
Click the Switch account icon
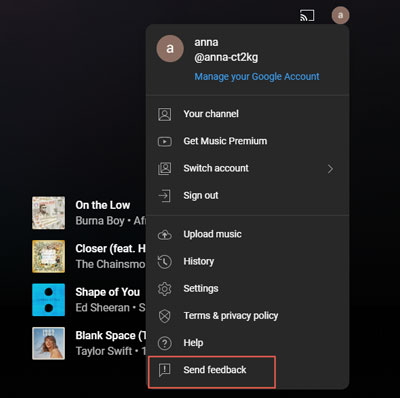165,168
